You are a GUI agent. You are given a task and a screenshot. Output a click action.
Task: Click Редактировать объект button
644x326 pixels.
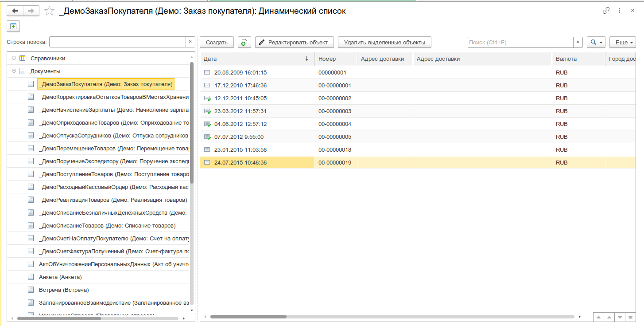[294, 42]
